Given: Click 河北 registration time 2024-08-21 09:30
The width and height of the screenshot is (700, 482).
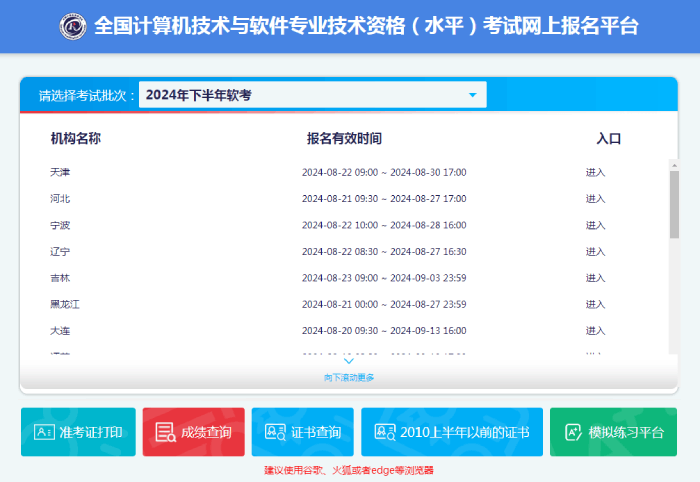Looking at the screenshot, I should 340,199.
